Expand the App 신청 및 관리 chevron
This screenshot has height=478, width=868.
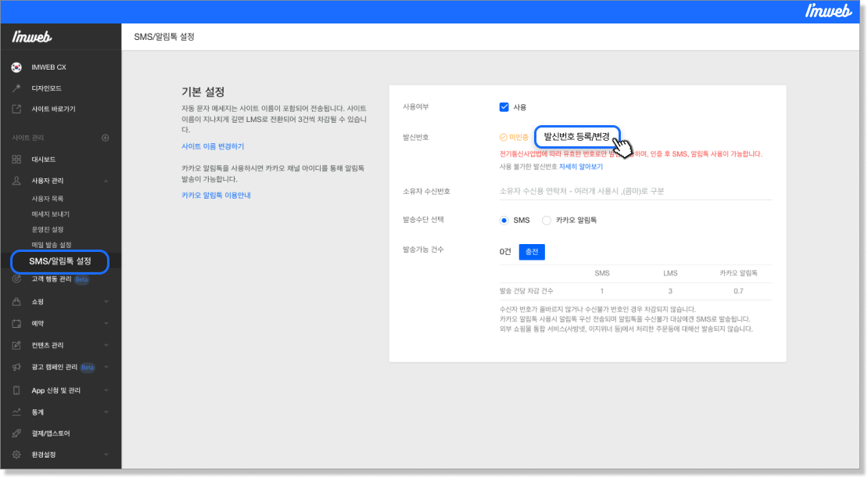coord(106,390)
